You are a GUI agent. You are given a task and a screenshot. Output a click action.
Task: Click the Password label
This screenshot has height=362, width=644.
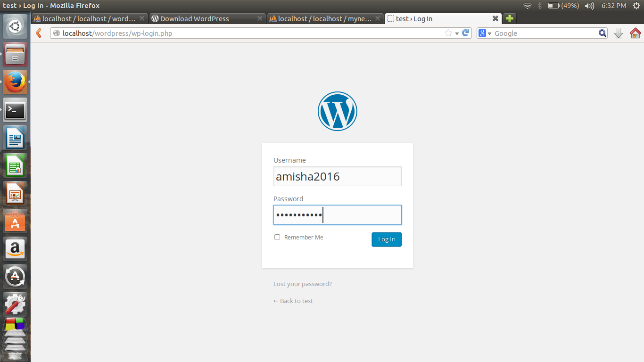tap(289, 199)
